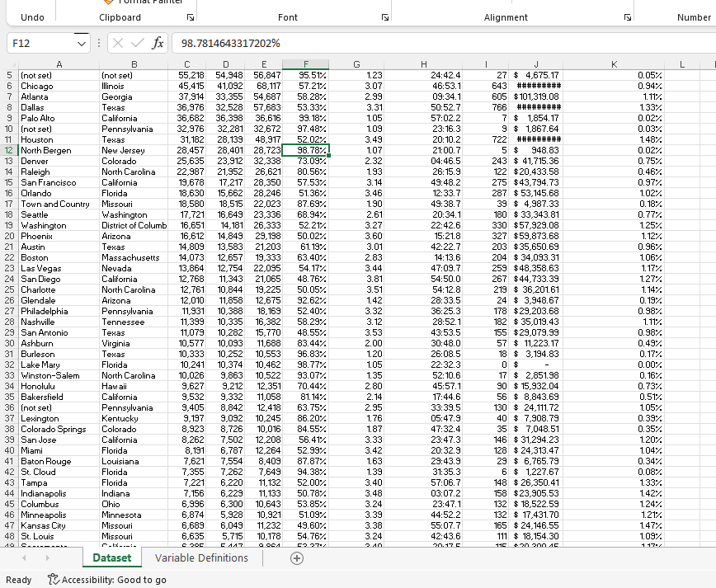The height and width of the screenshot is (588, 716).
Task: Select the cell with value 24:42.4
Action: 423,75
